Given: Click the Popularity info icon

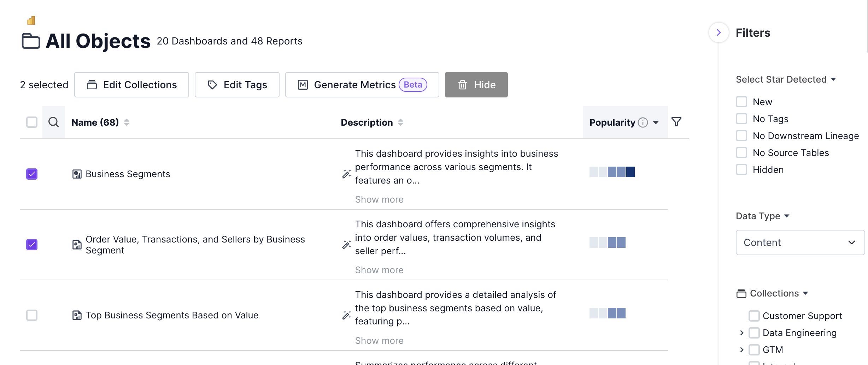Looking at the screenshot, I should (643, 122).
